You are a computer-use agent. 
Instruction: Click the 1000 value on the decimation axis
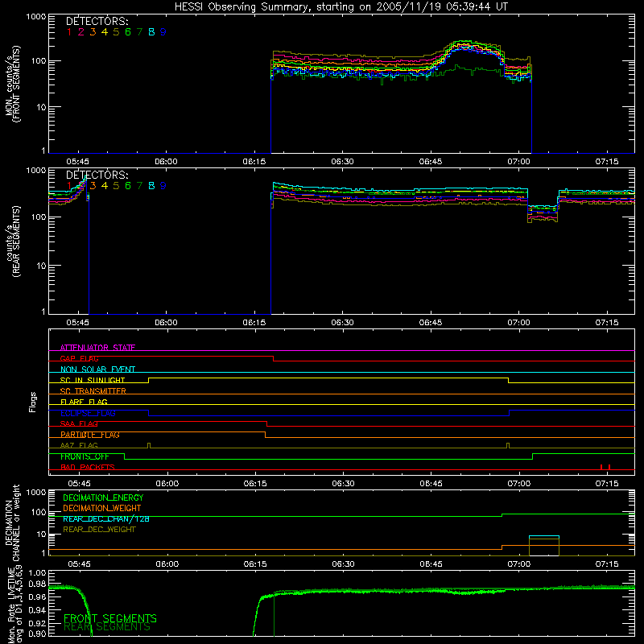tap(36, 493)
